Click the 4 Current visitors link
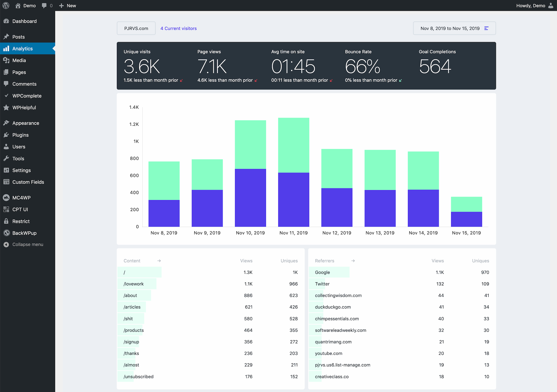 (178, 28)
